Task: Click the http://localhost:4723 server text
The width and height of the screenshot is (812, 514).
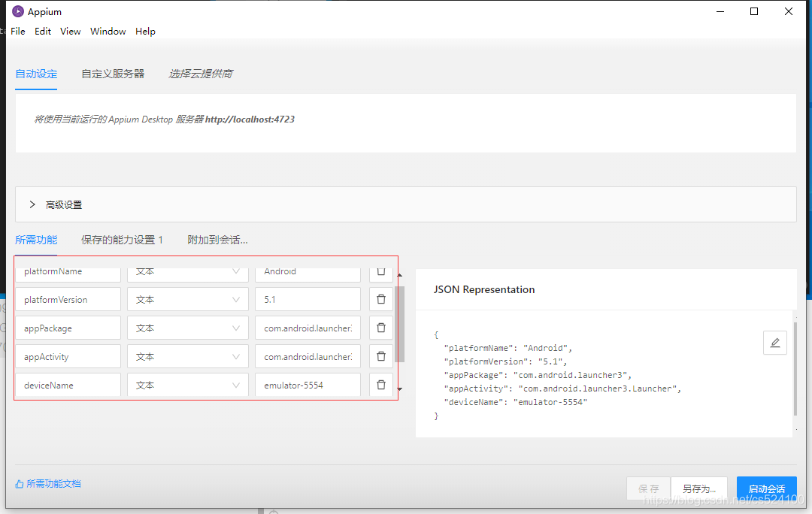Action: 250,119
